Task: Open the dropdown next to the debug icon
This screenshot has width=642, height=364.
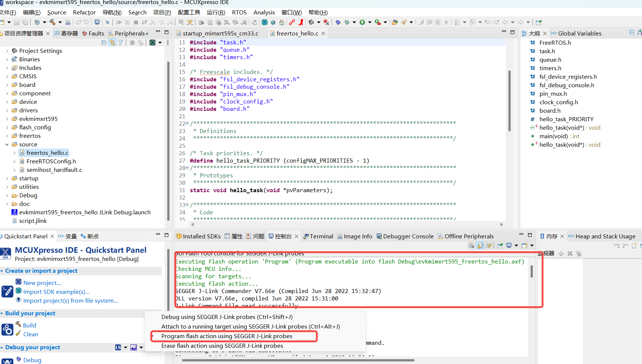Action: (x=354, y=22)
